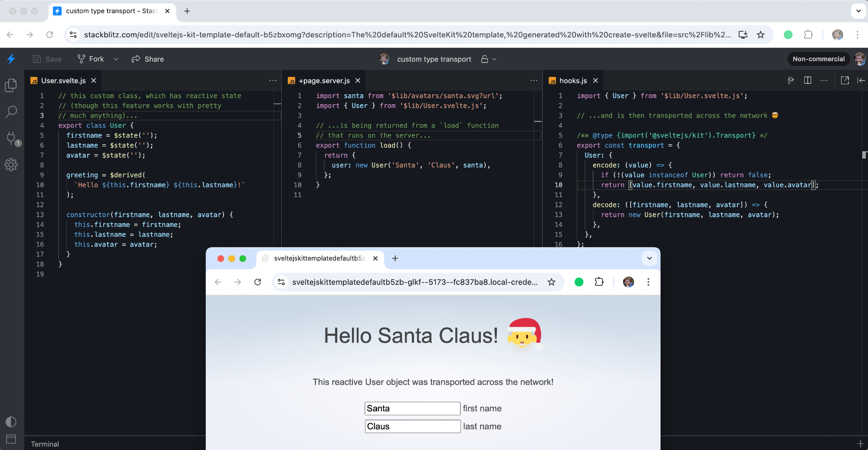Click the first name input field
The height and width of the screenshot is (450, 868).
tap(412, 408)
